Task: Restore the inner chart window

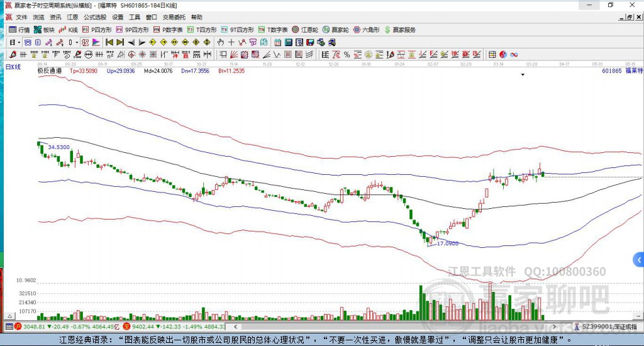Action: (630, 17)
